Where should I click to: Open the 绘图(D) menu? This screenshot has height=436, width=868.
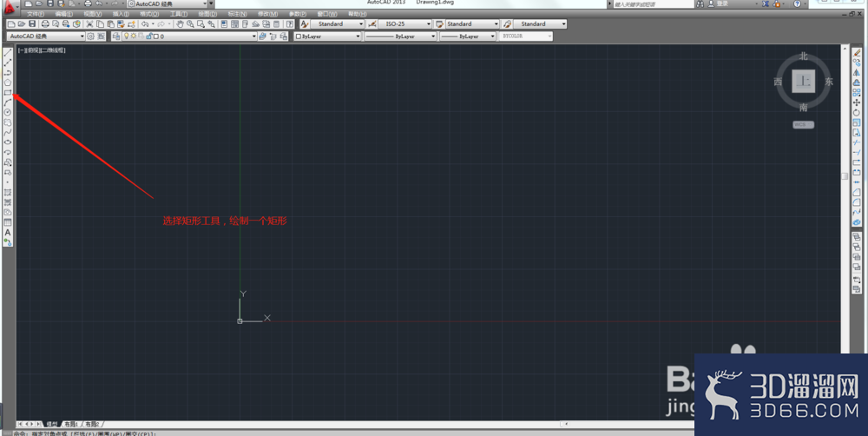coord(207,14)
